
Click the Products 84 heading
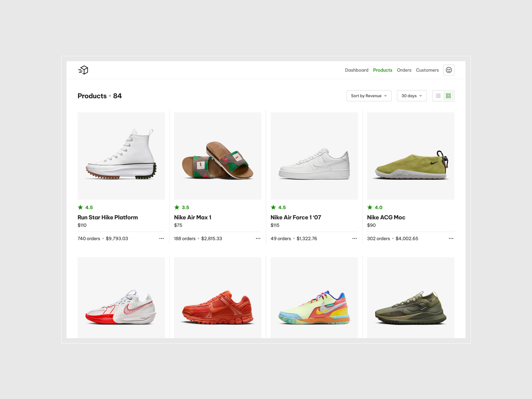pyautogui.click(x=100, y=96)
